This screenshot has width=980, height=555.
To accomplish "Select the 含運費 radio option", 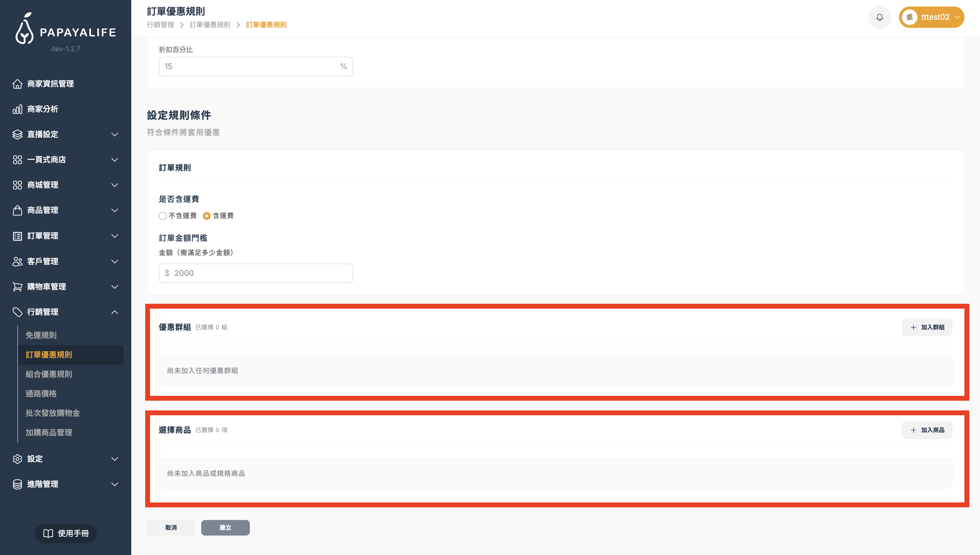I will tap(206, 216).
